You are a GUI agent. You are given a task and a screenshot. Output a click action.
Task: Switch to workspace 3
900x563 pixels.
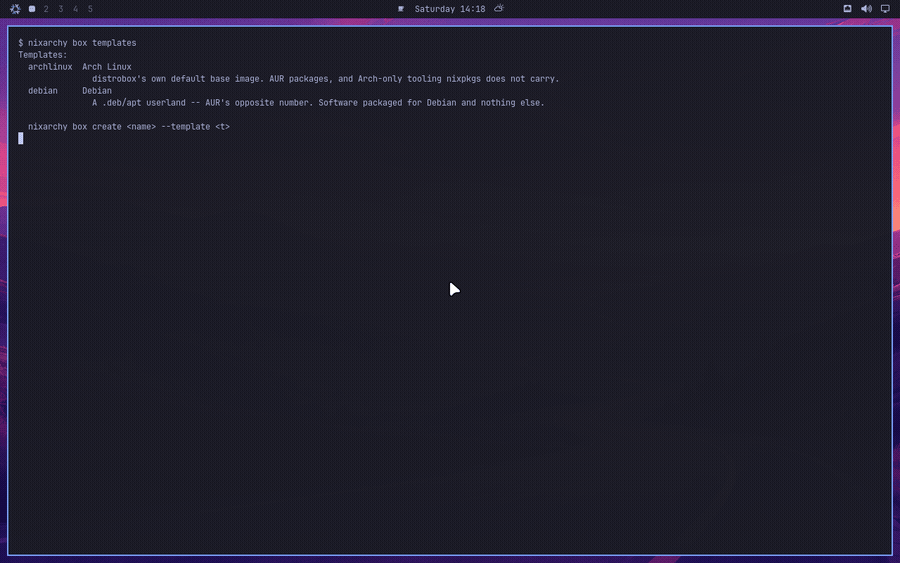pyautogui.click(x=61, y=9)
